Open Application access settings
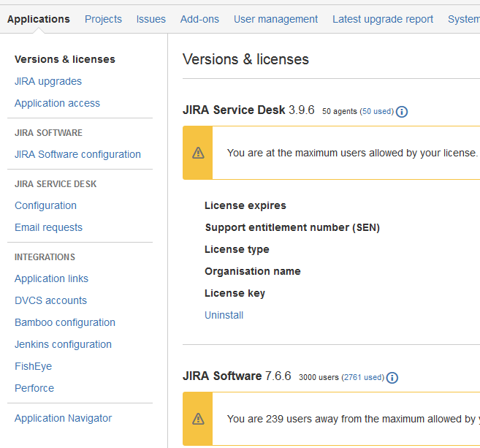This screenshot has height=448, width=480. 57,103
